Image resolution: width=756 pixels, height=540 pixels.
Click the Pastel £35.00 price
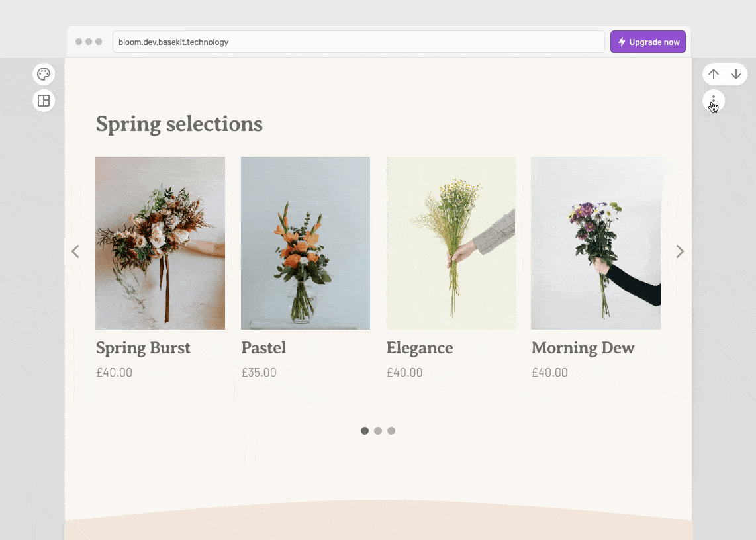click(x=259, y=373)
